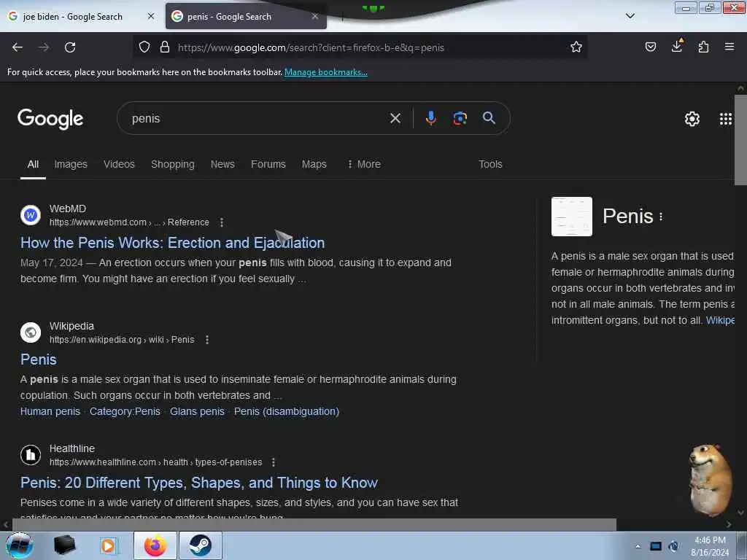This screenshot has height=560, width=747.
Task: Start voice search with microphone
Action: pyautogui.click(x=430, y=118)
